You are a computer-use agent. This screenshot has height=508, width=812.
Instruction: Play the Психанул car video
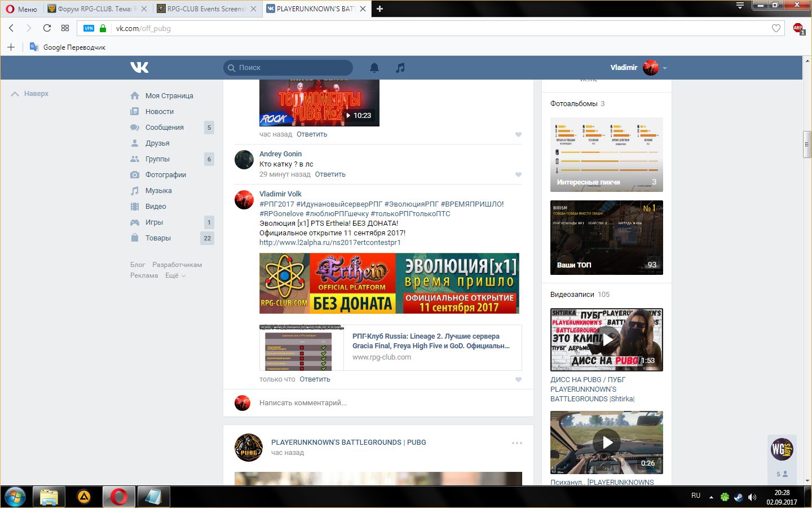[x=607, y=443]
